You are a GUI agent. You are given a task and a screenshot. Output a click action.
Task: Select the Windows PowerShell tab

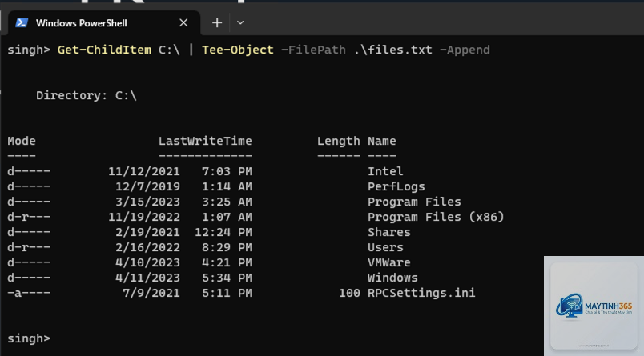tap(104, 23)
